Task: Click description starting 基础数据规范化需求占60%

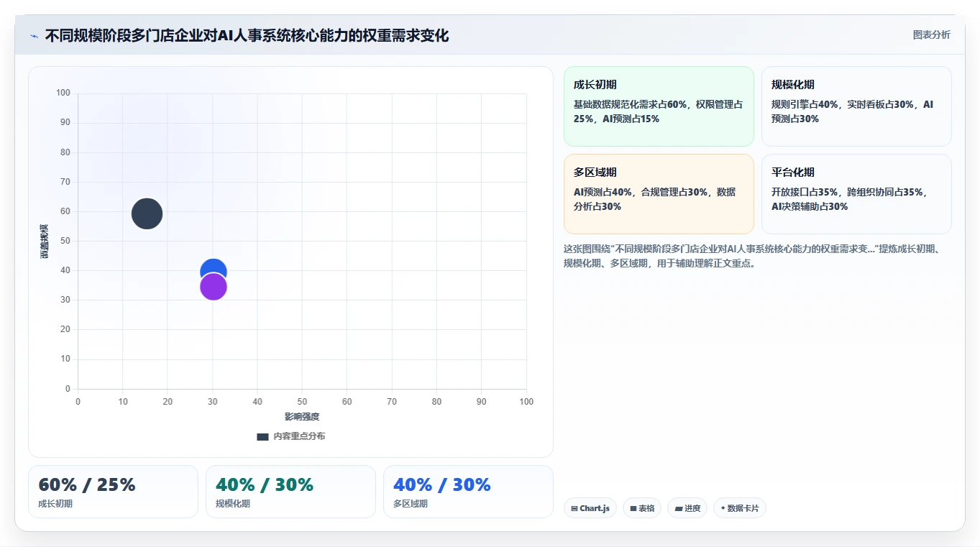Action: click(659, 111)
